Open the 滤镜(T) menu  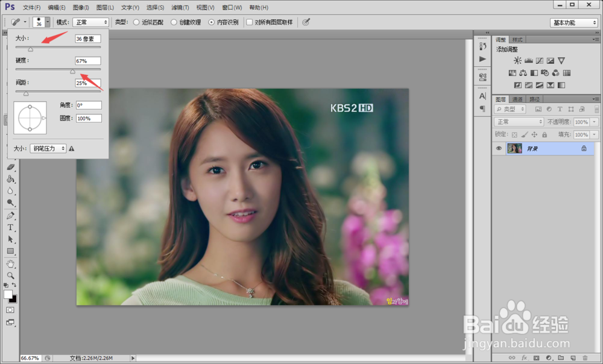pyautogui.click(x=180, y=7)
